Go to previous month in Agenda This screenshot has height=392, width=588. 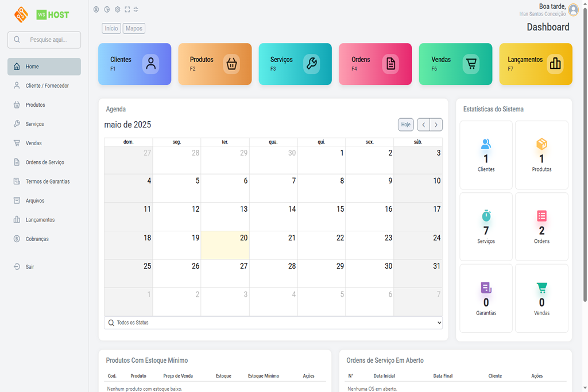pyautogui.click(x=423, y=125)
